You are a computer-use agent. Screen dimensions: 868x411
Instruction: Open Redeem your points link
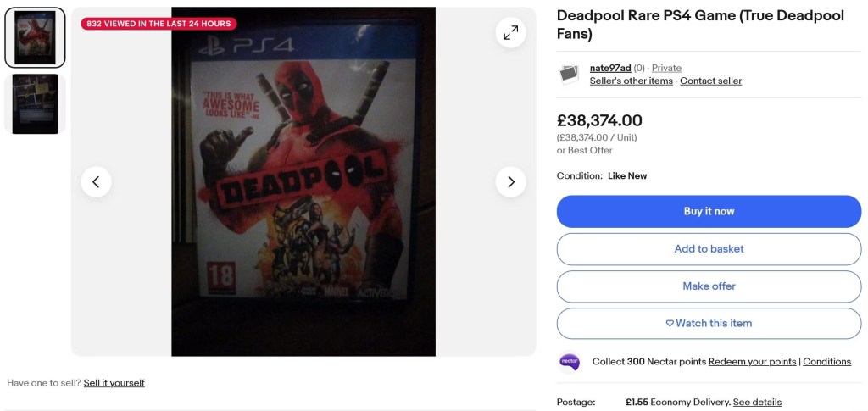752,362
